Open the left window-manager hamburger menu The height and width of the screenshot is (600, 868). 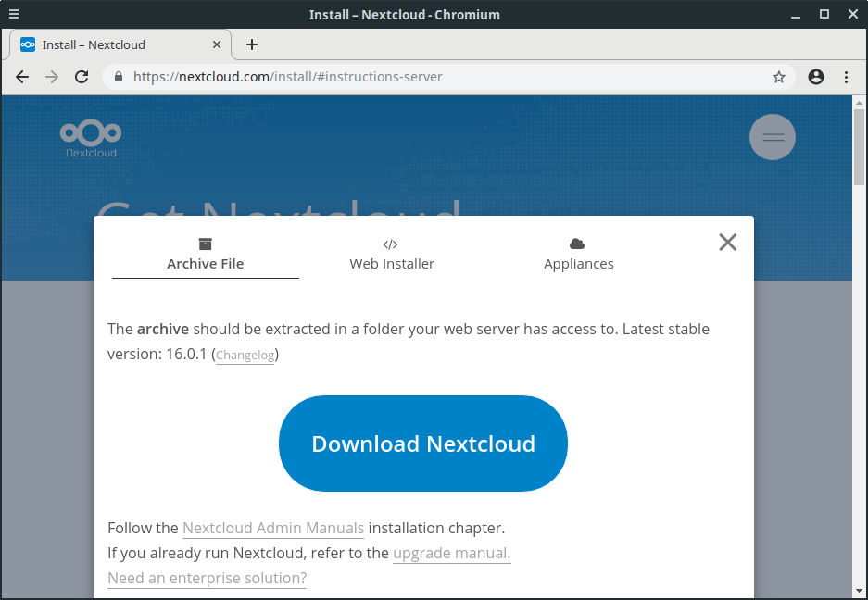point(13,13)
